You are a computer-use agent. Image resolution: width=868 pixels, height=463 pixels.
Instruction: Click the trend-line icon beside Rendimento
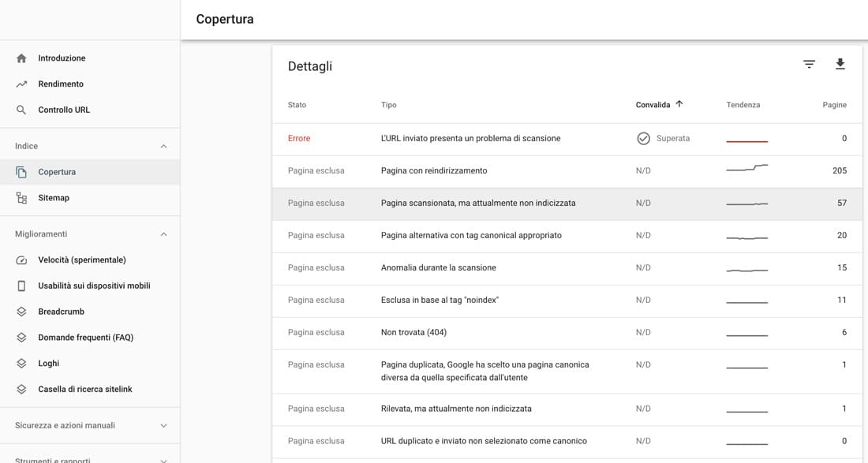point(21,84)
